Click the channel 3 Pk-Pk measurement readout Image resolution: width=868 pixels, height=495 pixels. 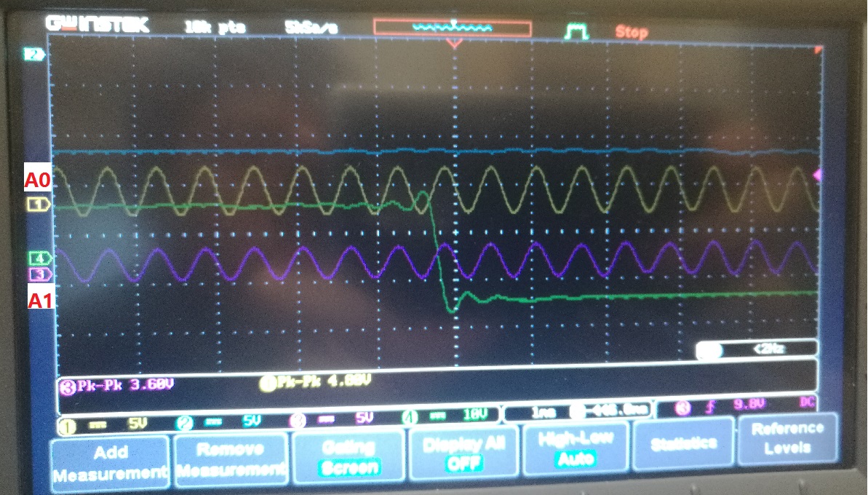coord(117,385)
